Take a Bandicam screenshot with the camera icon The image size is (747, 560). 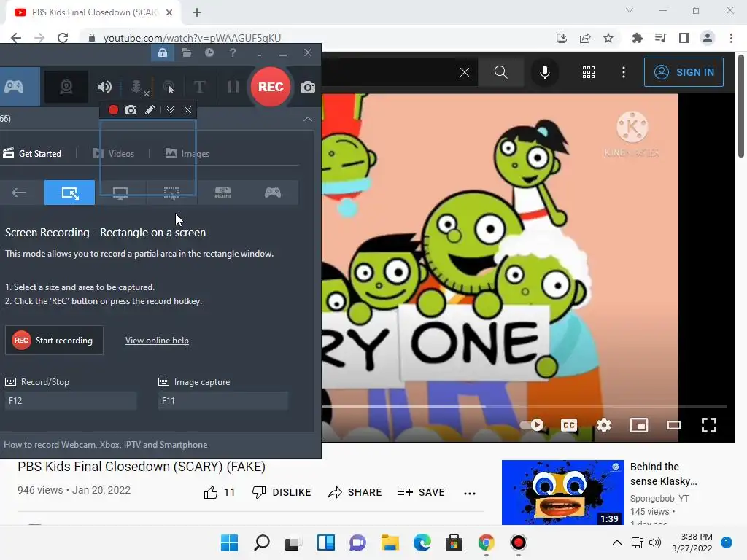click(308, 87)
